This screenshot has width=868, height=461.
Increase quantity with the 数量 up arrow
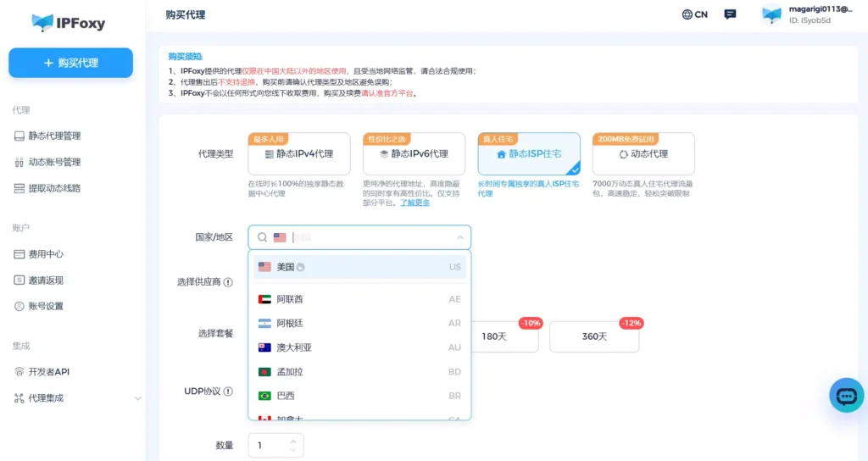[x=293, y=441]
